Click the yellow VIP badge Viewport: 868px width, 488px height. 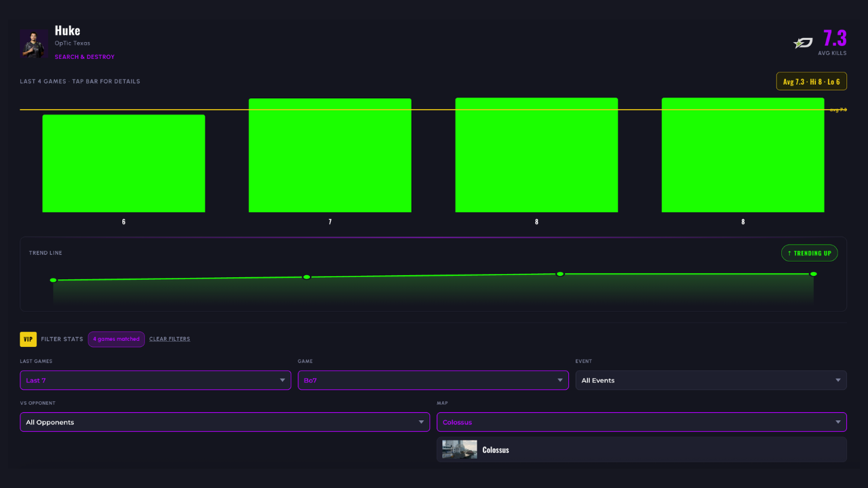click(x=28, y=339)
